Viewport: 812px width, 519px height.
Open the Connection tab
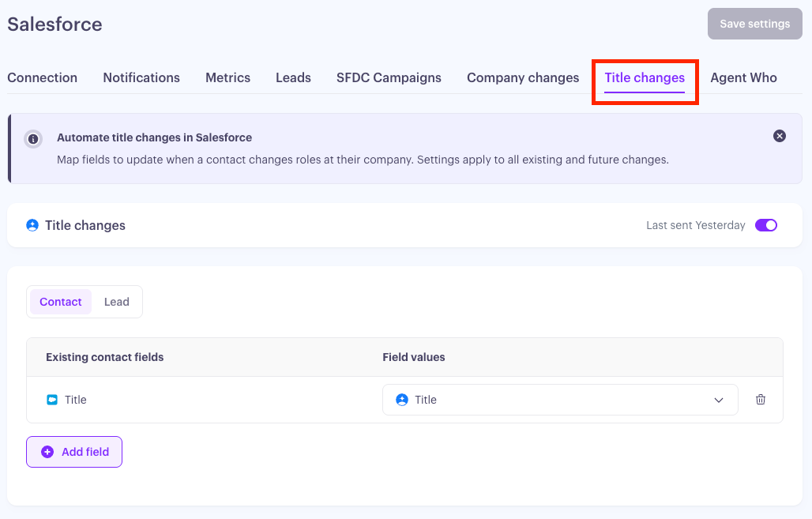(x=43, y=77)
